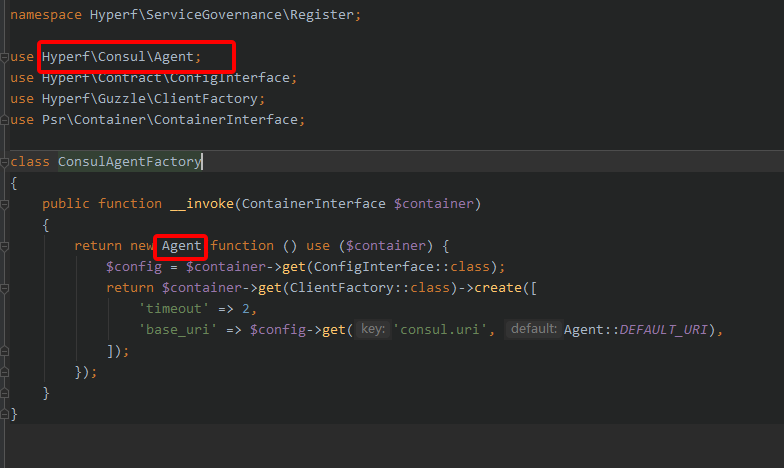Click 'Hyperf\ServiceGovernance\Register' namespace path

(222, 15)
